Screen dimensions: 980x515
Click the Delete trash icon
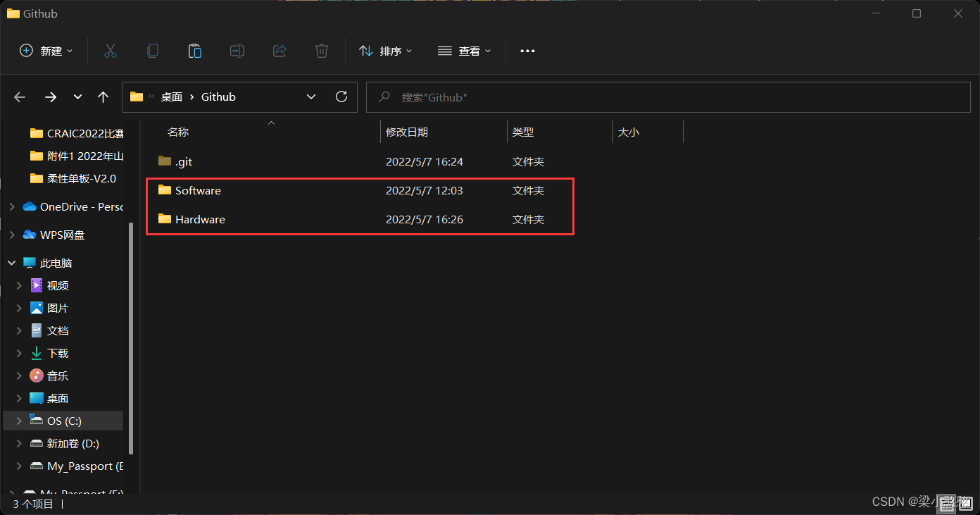point(322,51)
